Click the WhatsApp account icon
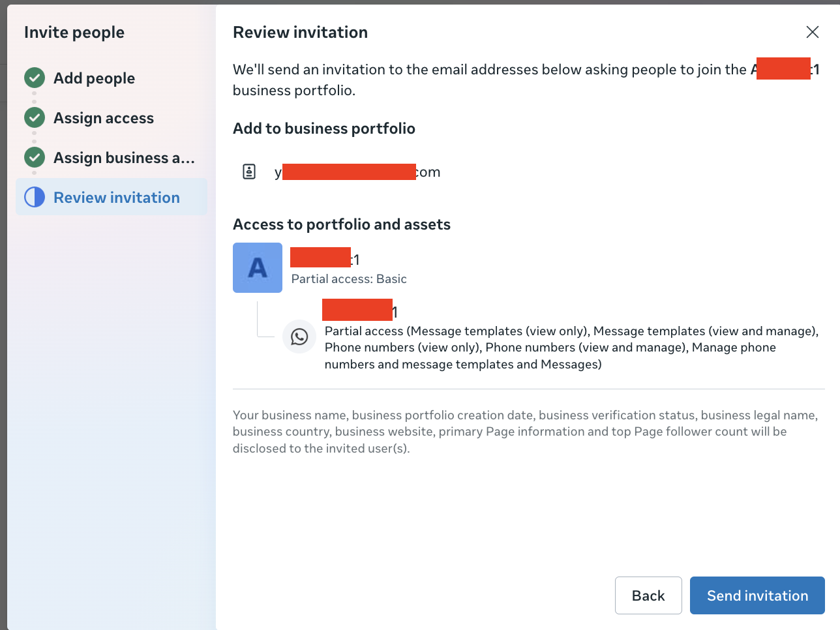The width and height of the screenshot is (840, 630). pyautogui.click(x=299, y=337)
